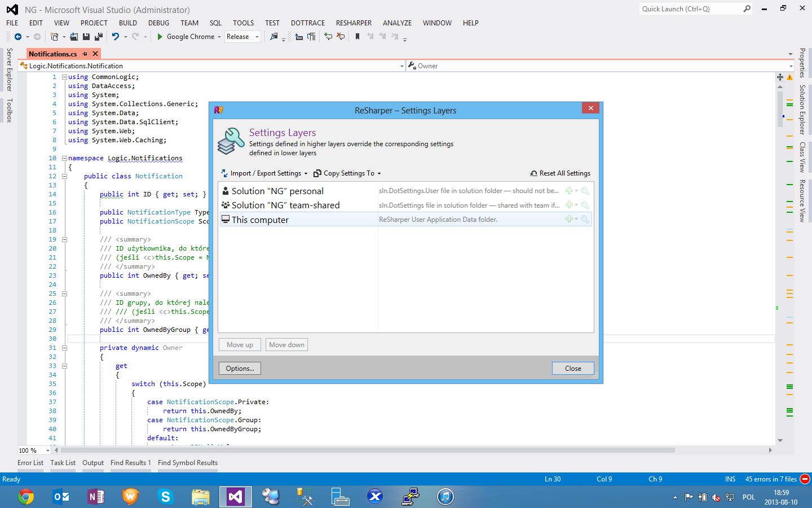Close the Notifications.cs tab
The height and width of the screenshot is (508, 812).
click(x=95, y=54)
